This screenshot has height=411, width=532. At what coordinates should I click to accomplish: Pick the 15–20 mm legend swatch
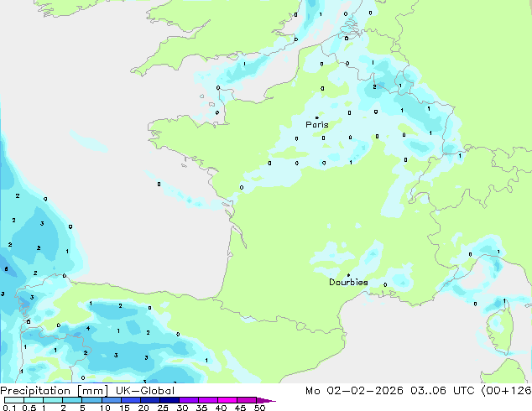click(130, 400)
